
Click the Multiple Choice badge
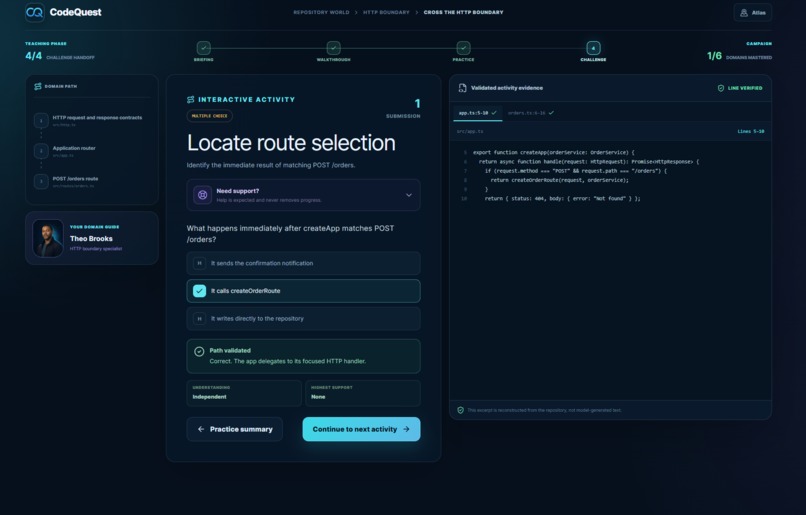point(209,116)
